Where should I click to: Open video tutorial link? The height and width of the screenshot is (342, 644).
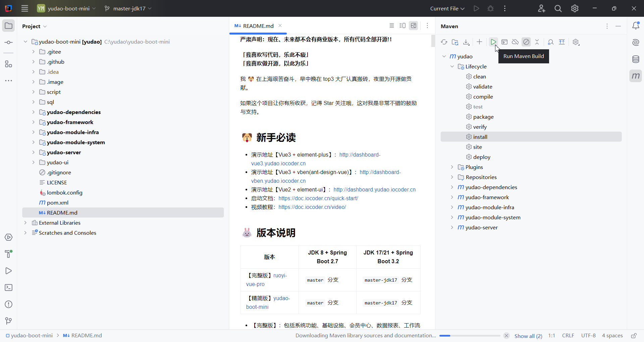312,207
